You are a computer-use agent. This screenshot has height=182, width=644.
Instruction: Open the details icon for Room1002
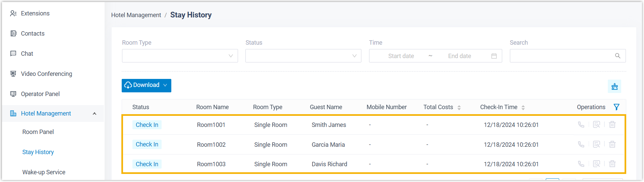(596, 144)
